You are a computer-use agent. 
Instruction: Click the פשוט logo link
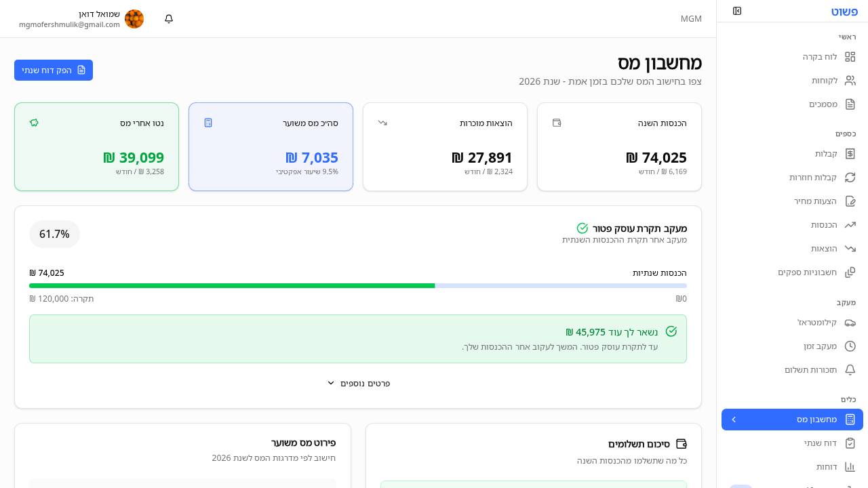[x=844, y=12]
